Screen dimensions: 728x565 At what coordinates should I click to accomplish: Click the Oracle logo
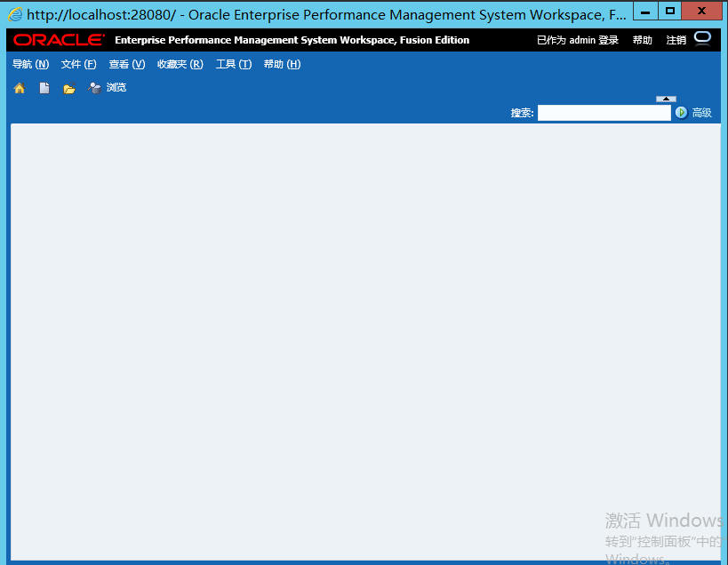click(x=59, y=40)
